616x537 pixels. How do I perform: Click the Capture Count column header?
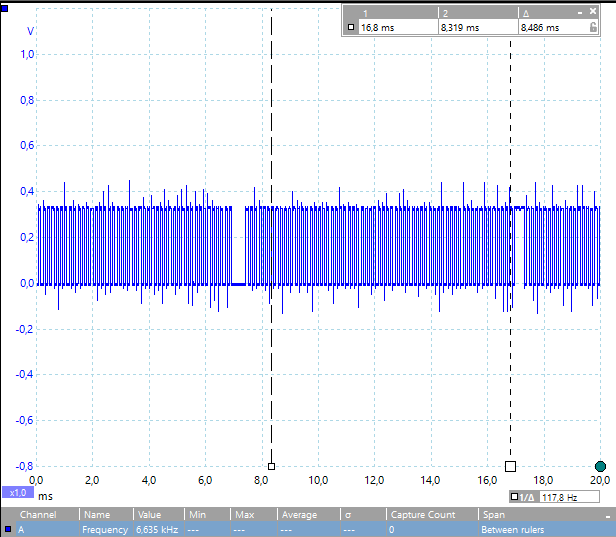click(x=422, y=515)
